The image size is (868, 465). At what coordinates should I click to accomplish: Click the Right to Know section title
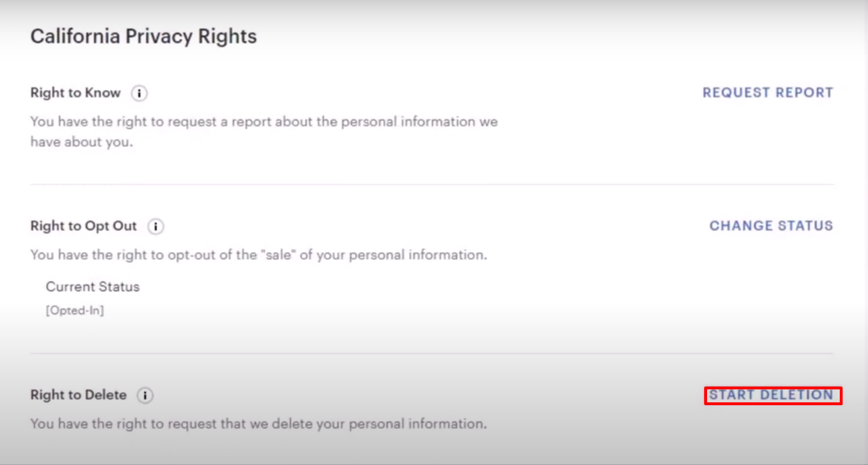coord(76,93)
